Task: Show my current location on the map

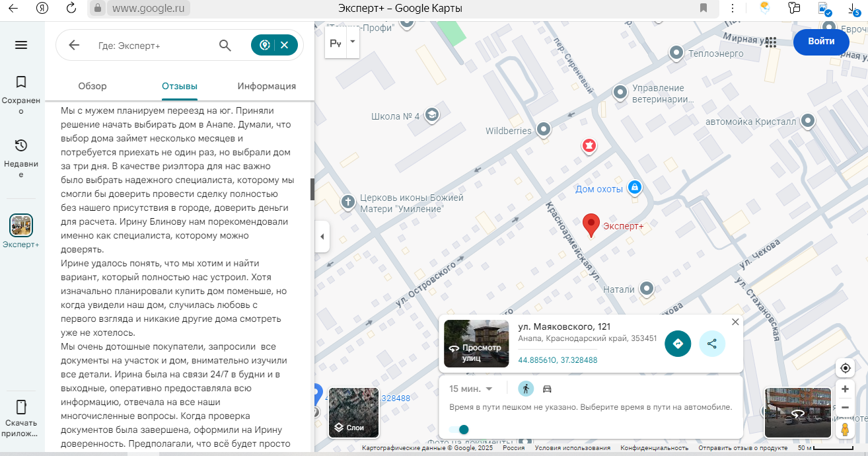Action: [845, 368]
